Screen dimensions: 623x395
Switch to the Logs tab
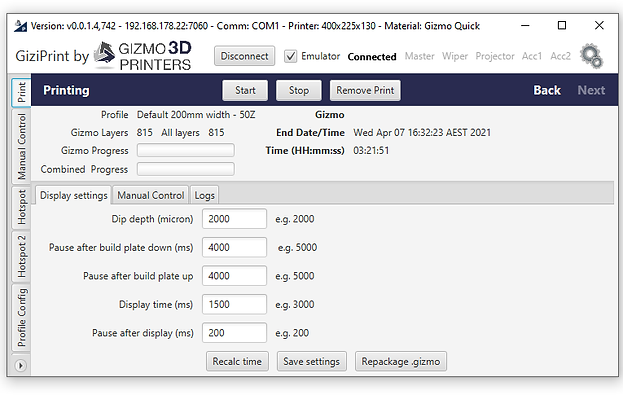click(204, 196)
